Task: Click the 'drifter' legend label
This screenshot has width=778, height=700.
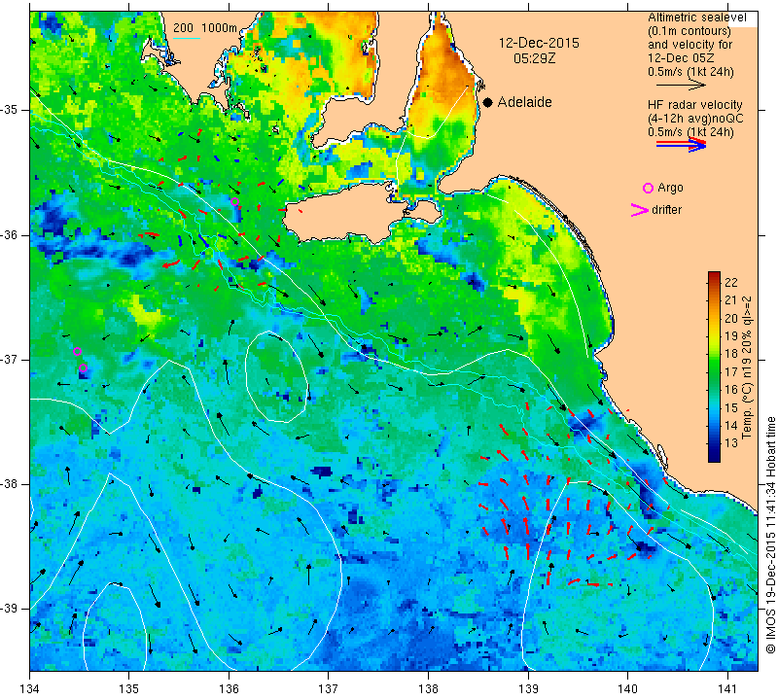Action: [x=666, y=210]
